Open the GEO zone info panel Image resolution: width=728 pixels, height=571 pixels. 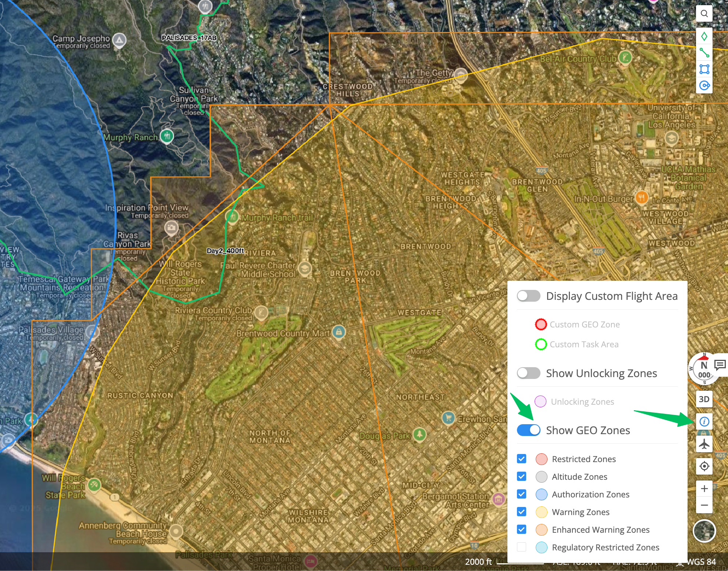[704, 421]
